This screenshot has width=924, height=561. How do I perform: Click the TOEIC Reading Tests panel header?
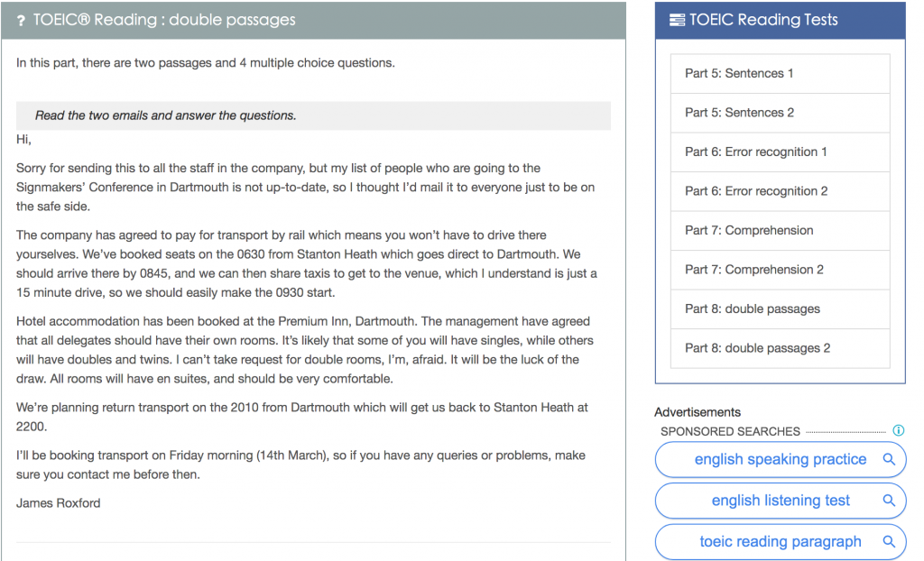tap(780, 21)
